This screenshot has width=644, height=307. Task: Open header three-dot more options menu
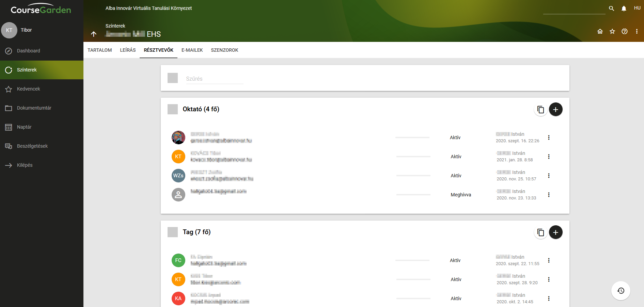pyautogui.click(x=637, y=31)
